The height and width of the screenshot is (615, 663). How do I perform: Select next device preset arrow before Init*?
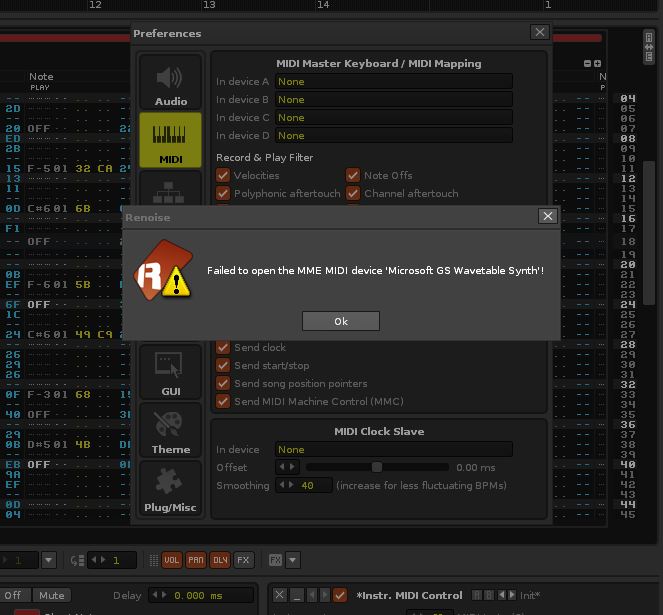pyautogui.click(x=512, y=595)
